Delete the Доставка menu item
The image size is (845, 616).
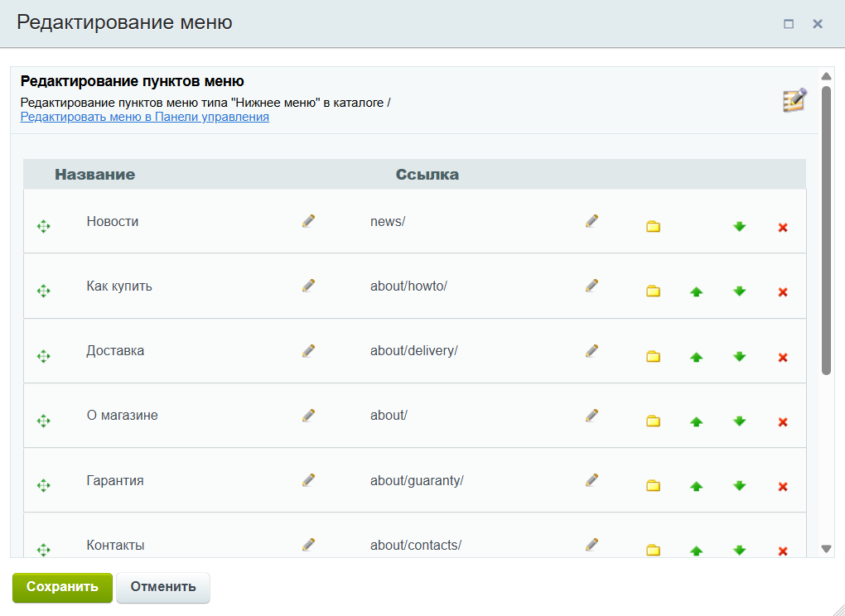coord(783,358)
